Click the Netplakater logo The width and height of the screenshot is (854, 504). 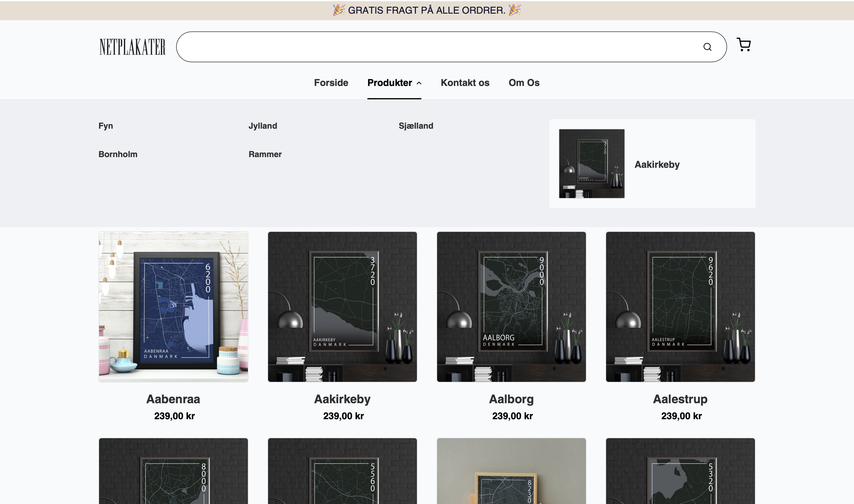tap(132, 47)
